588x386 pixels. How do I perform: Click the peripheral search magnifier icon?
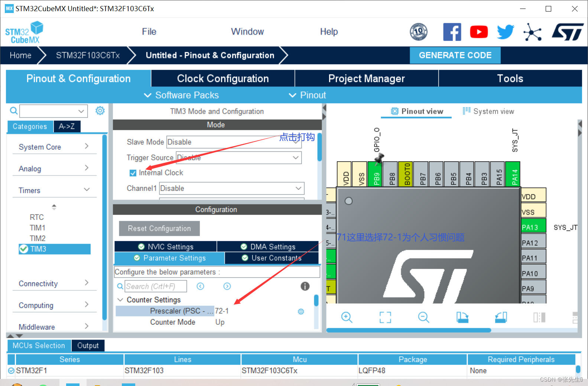pos(14,111)
